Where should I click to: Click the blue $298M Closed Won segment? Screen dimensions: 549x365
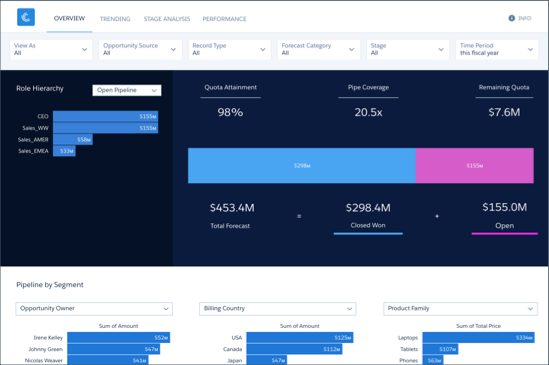point(302,165)
